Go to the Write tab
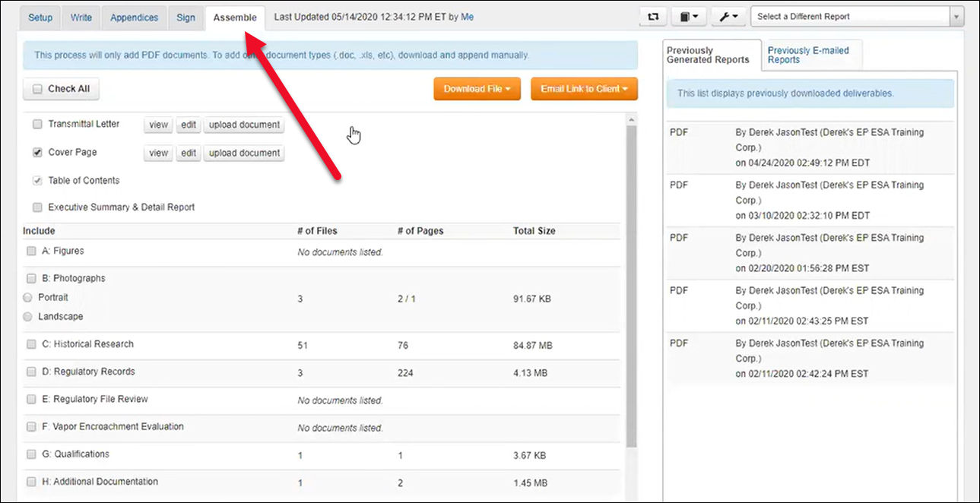 pyautogui.click(x=81, y=17)
